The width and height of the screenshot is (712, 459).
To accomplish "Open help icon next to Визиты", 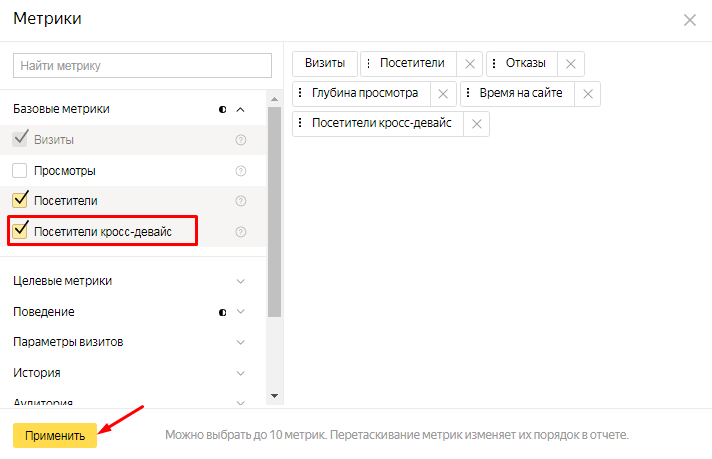I will click(x=241, y=140).
